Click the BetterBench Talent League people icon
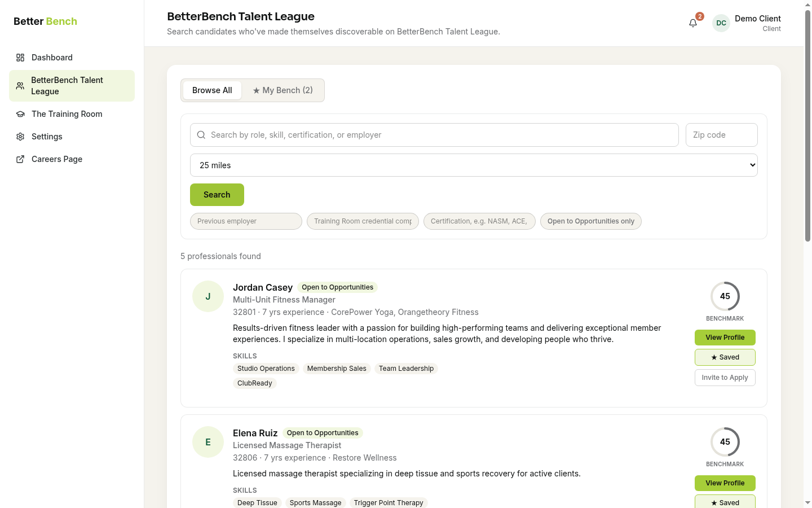 point(20,86)
